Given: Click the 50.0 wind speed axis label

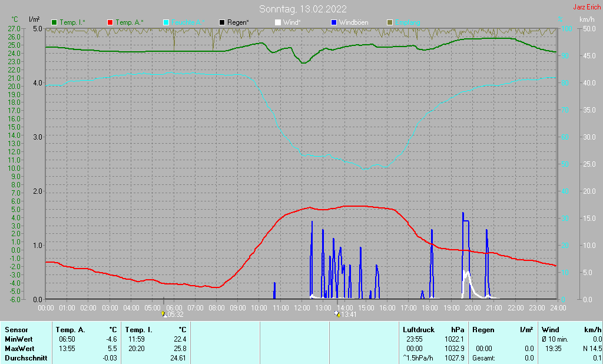Looking at the screenshot, I should [589, 28].
